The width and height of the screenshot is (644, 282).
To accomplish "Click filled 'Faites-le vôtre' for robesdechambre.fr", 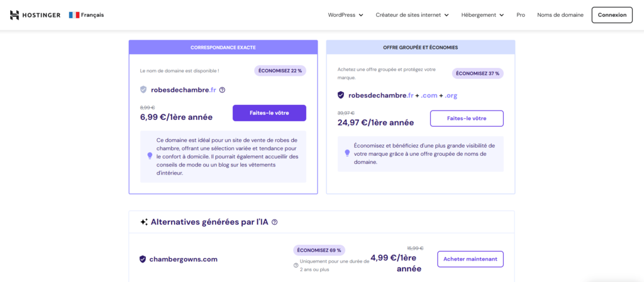I will [269, 112].
